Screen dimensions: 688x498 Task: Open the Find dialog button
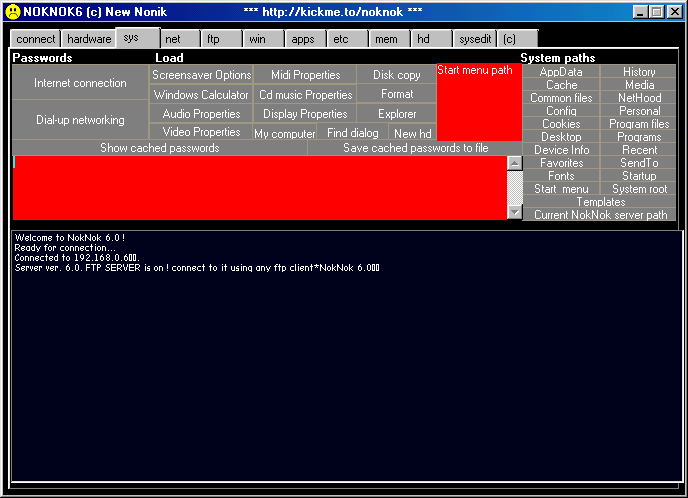pyautogui.click(x=352, y=133)
